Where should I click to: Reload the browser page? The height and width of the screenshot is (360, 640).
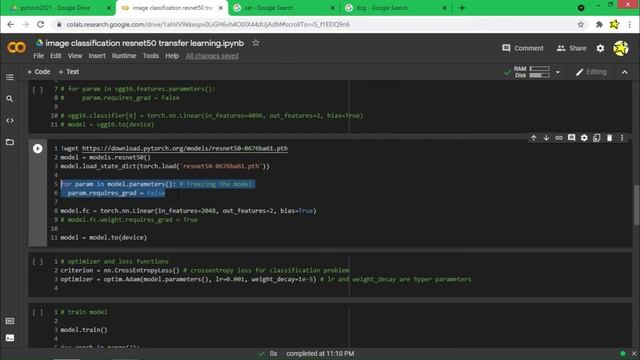point(40,24)
